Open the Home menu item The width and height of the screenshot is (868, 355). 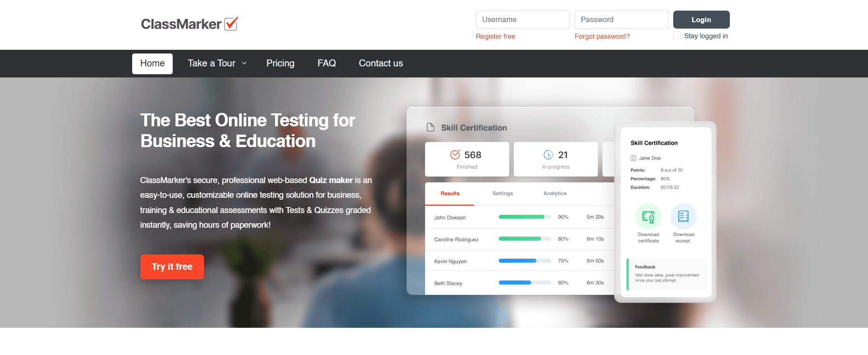click(x=152, y=64)
